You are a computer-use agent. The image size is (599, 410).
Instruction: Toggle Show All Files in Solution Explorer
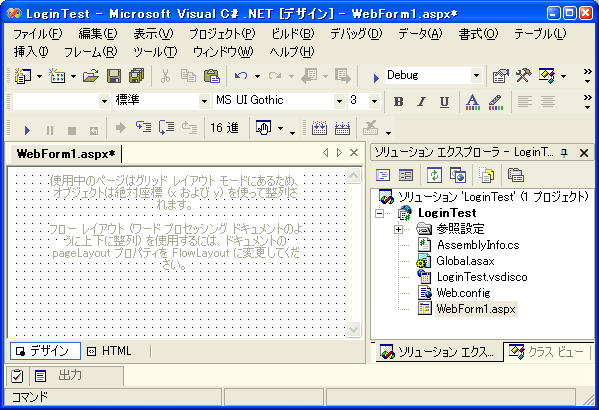(486, 175)
